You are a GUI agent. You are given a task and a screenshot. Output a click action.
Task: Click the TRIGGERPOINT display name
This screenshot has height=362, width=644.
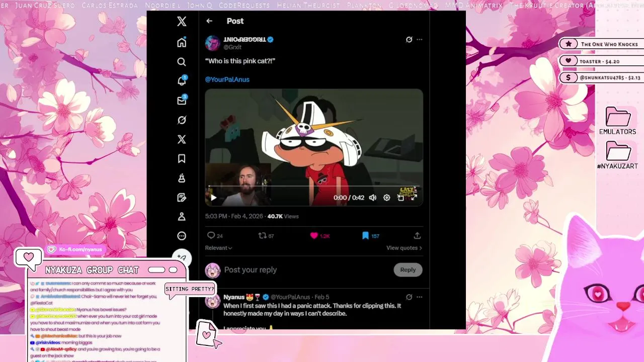(245, 39)
